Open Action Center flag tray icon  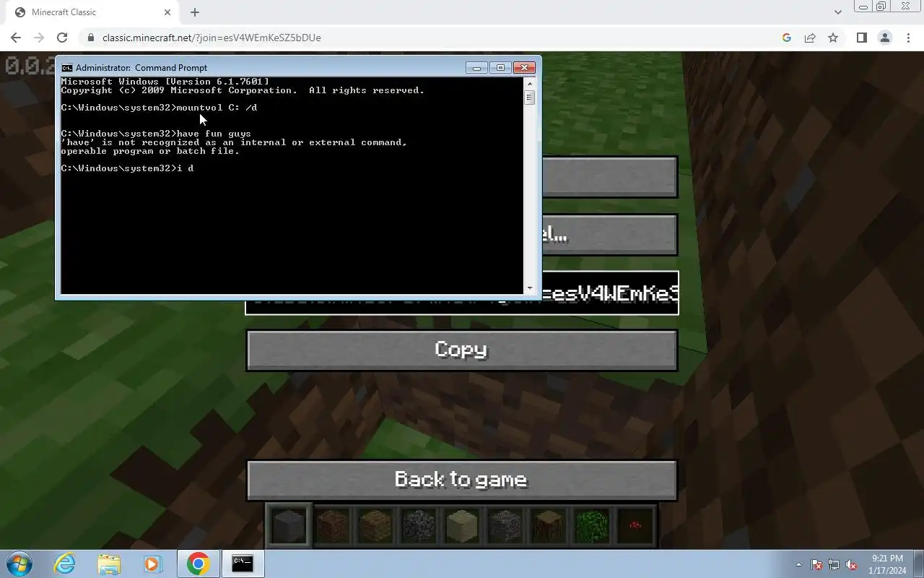coord(816,564)
